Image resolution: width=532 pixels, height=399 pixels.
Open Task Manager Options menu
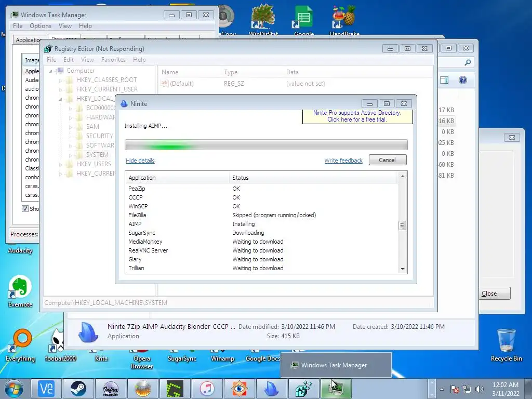41,26
